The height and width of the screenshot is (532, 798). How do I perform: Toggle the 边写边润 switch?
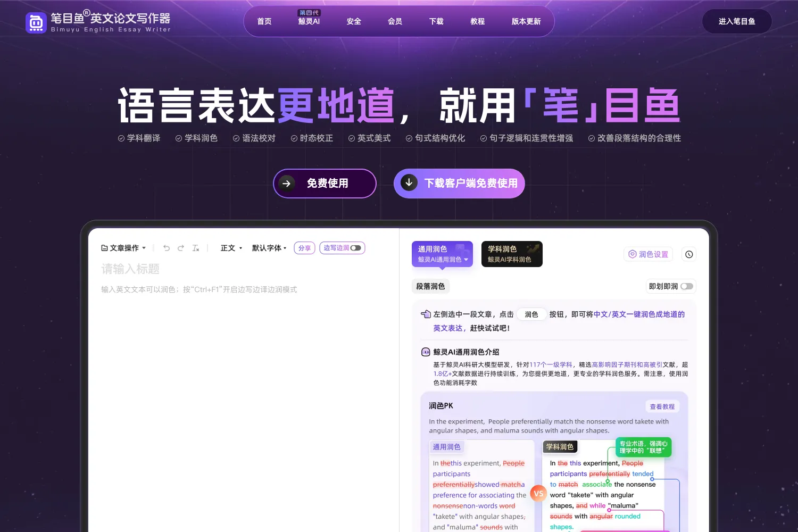pyautogui.click(x=355, y=248)
